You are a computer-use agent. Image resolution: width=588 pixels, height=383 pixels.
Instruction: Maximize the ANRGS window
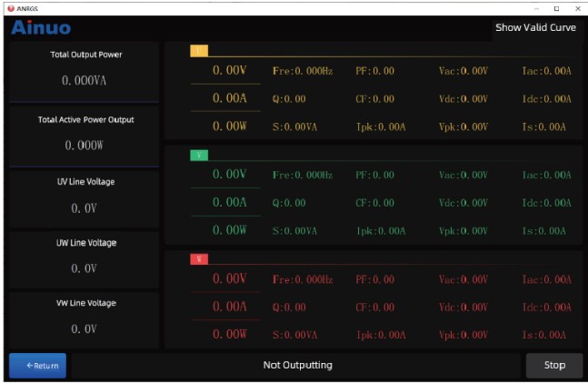pyautogui.click(x=555, y=7)
